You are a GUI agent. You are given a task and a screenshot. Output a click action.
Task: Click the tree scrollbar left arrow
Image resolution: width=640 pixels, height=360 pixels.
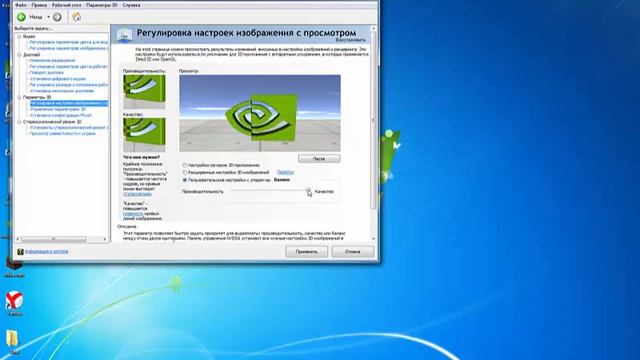click(17, 239)
